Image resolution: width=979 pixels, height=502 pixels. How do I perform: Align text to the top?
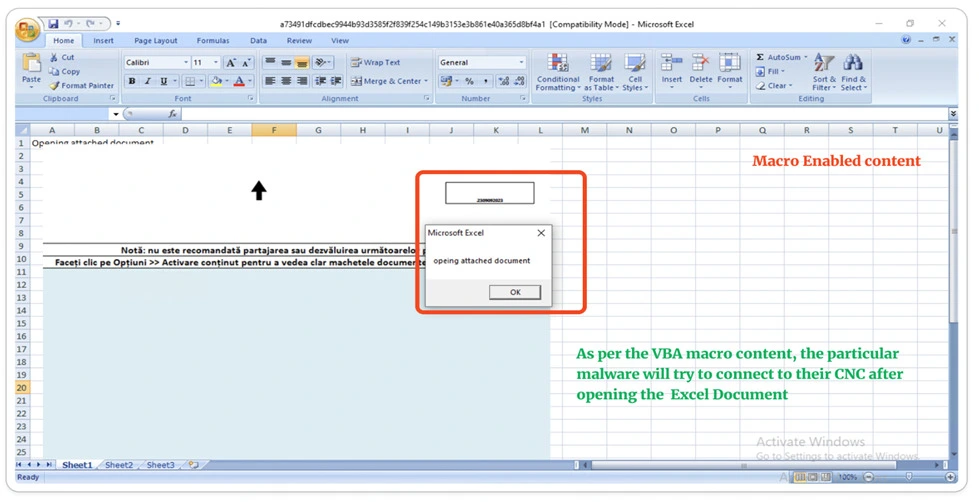tap(270, 62)
